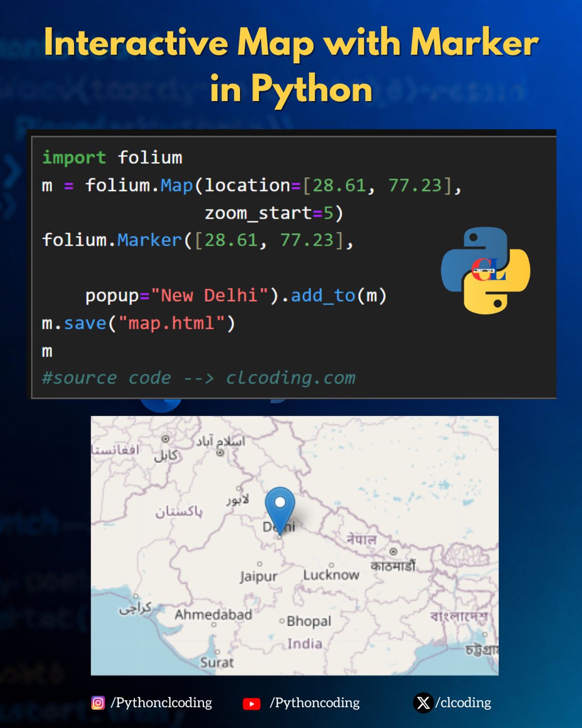The width and height of the screenshot is (582, 728).
Task: Click the Islamabad city marker circle
Action: [219, 453]
